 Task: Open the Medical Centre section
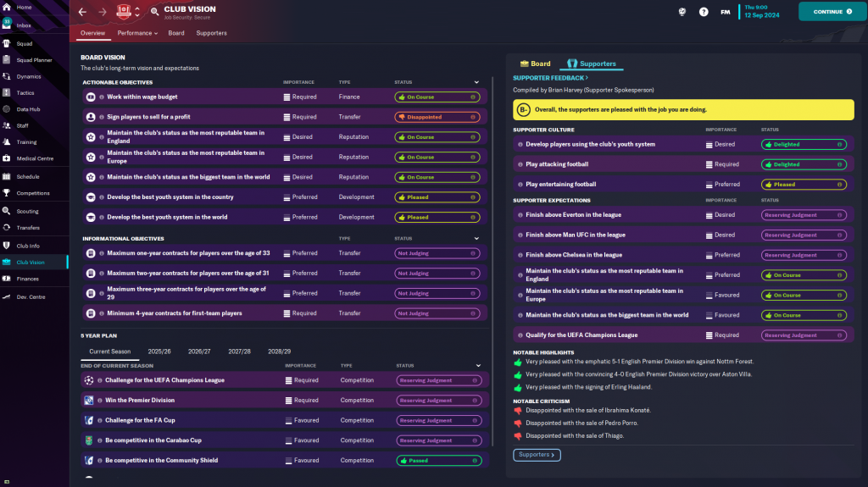pyautogui.click(x=34, y=158)
